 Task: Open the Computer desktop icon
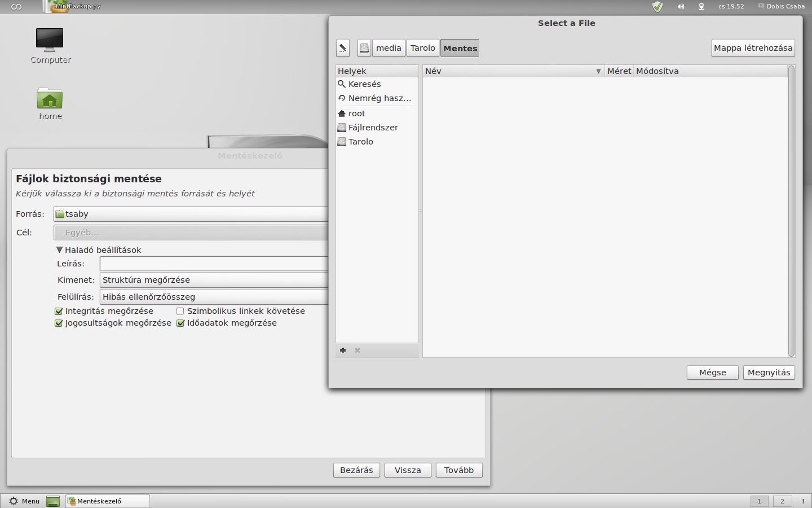click(50, 46)
